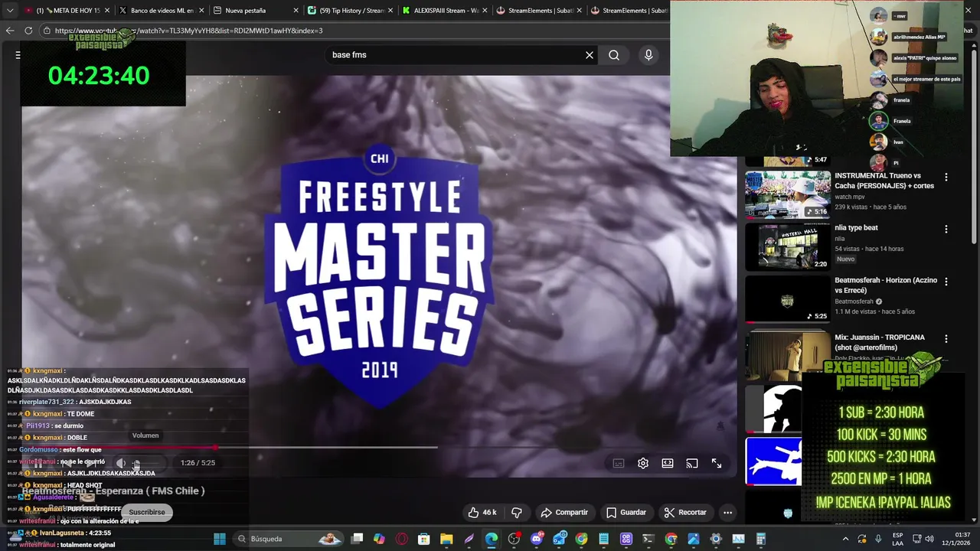This screenshot has width=980, height=551.
Task: Switch to theater mode in the player
Action: click(x=668, y=463)
